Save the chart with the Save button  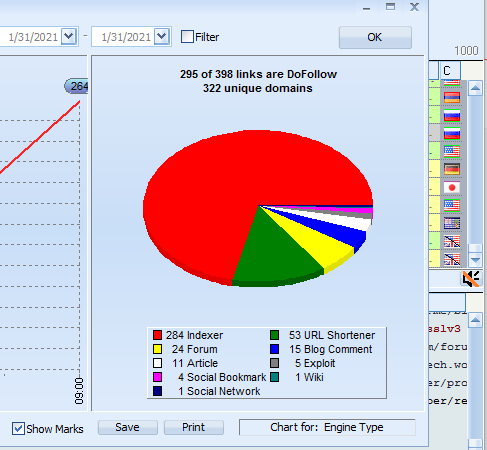click(127, 427)
